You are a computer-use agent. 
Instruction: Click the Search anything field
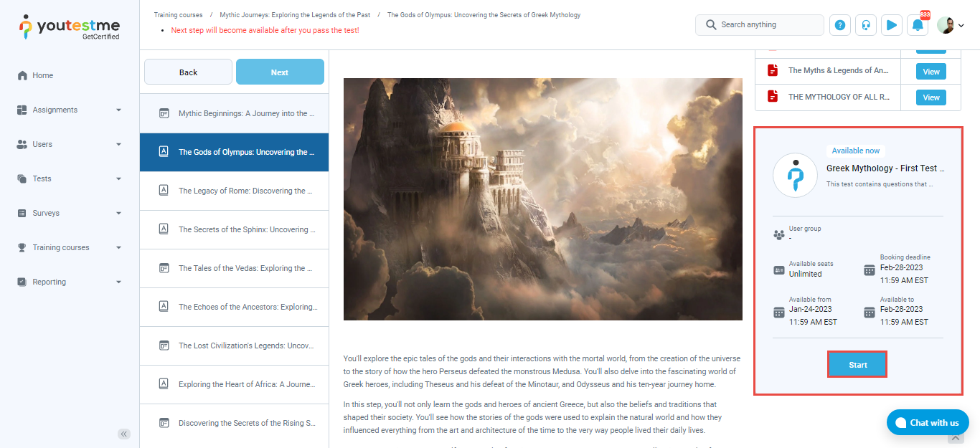[x=760, y=24]
